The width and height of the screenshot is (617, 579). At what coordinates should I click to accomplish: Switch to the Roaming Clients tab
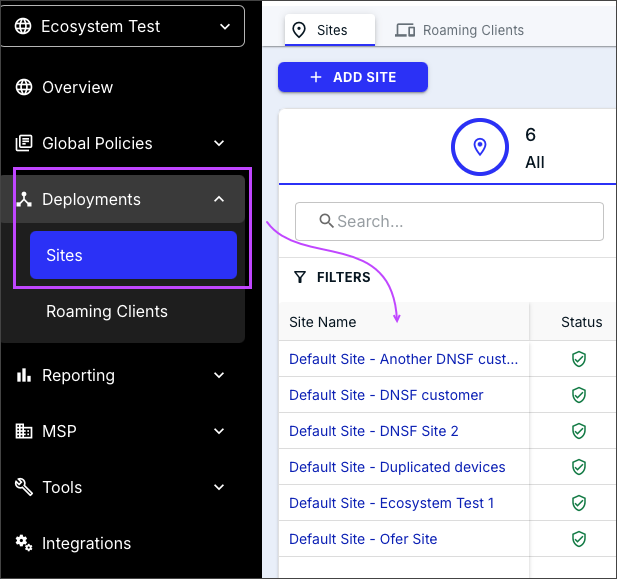coord(460,30)
